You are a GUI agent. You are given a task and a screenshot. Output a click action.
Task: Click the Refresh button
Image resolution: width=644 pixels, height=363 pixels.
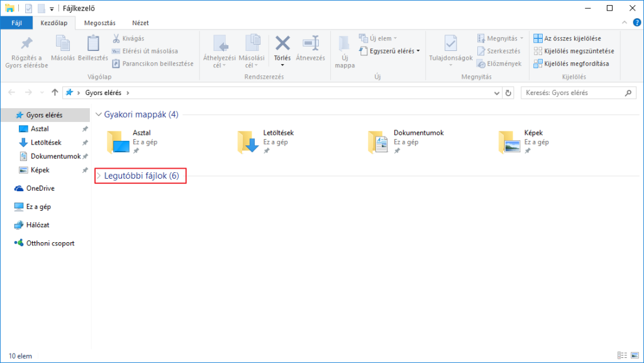click(x=508, y=93)
